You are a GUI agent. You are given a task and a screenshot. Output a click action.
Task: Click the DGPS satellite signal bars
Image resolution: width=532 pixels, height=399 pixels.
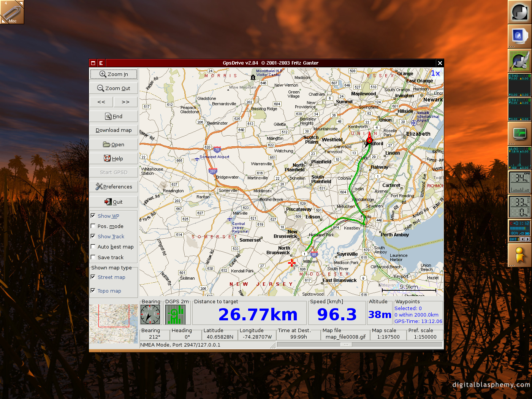tap(175, 315)
